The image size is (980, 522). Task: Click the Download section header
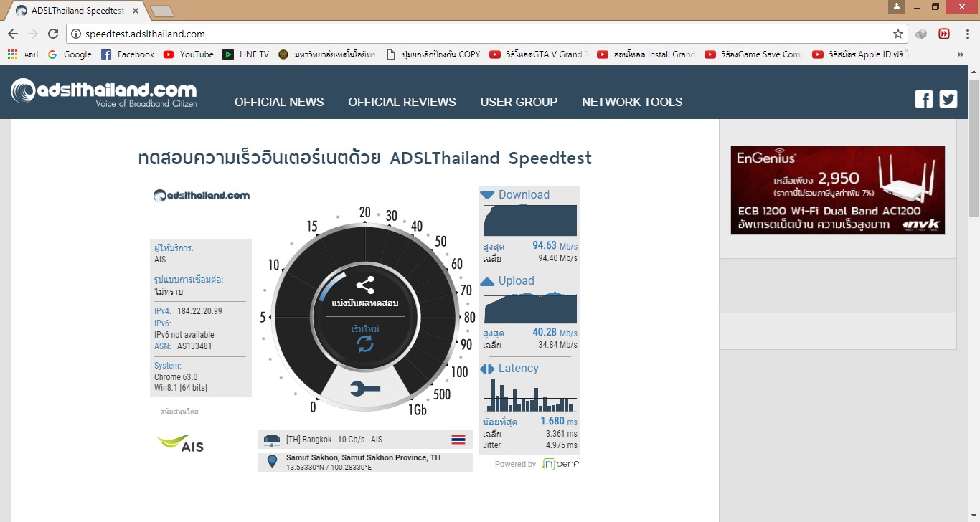(x=515, y=194)
